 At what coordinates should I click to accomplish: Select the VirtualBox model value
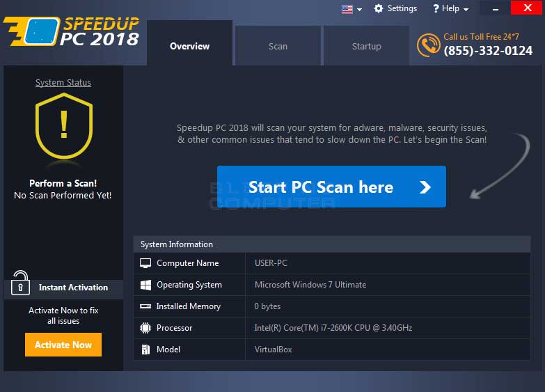pos(273,350)
